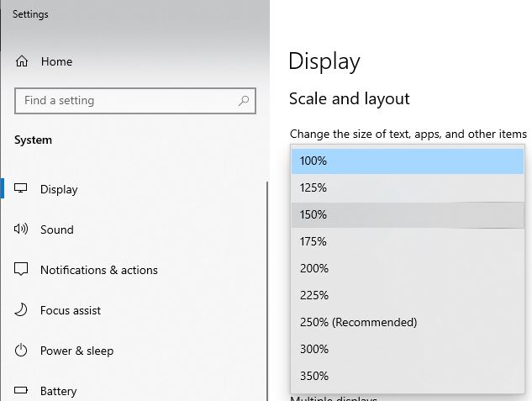532x401 pixels.
Task: Select 250% (Recommended) option
Action: click(407, 322)
